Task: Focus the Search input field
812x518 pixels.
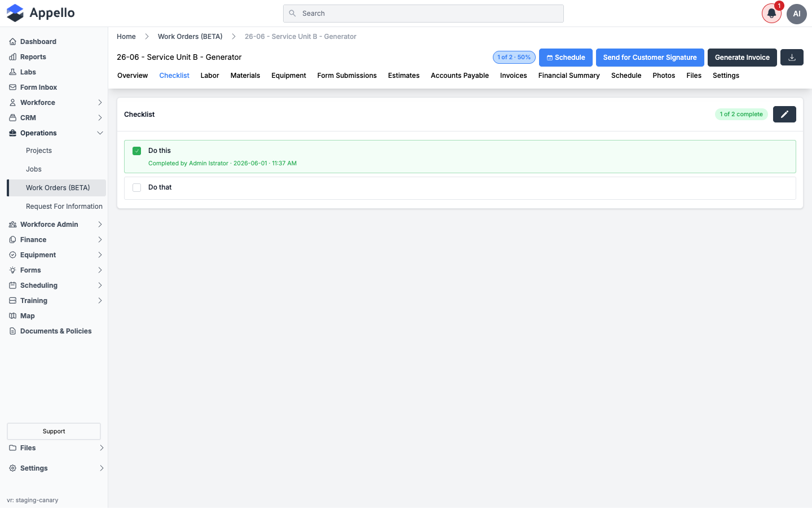Action: (423, 14)
